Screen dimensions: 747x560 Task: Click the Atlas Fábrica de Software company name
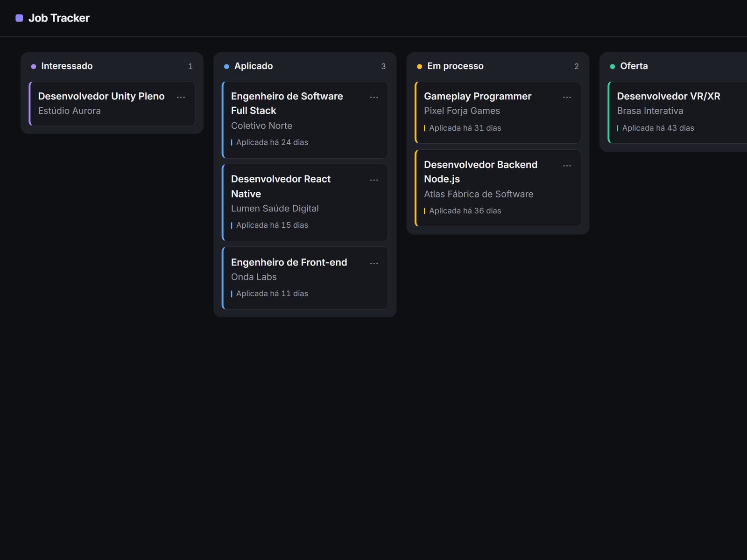[479, 194]
